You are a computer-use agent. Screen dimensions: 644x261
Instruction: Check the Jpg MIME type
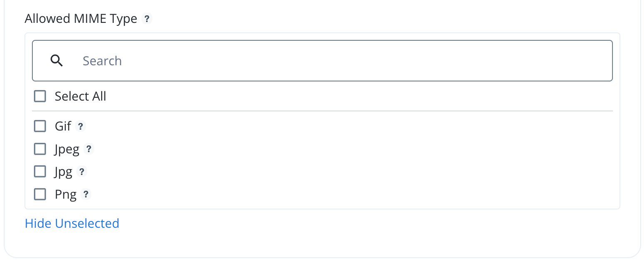[x=39, y=171]
